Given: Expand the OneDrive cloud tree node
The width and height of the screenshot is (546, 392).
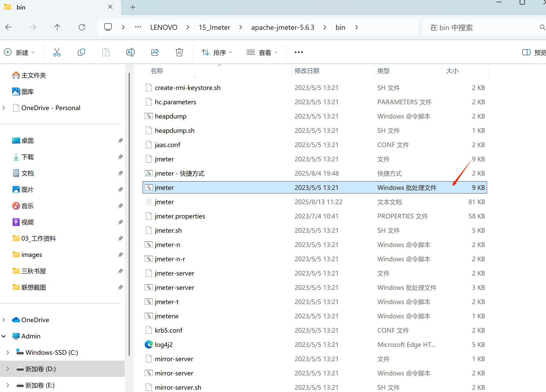Looking at the screenshot, I should [x=4, y=320].
